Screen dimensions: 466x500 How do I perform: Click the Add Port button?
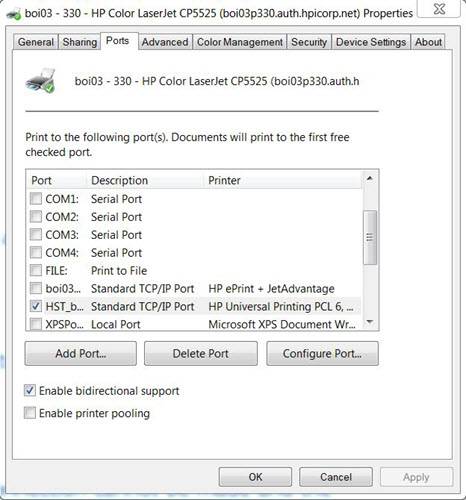pos(81,354)
